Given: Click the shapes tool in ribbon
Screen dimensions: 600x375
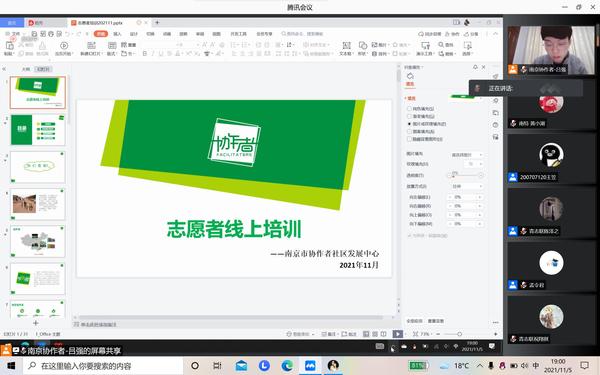Looking at the screenshot, I should coord(362,49).
